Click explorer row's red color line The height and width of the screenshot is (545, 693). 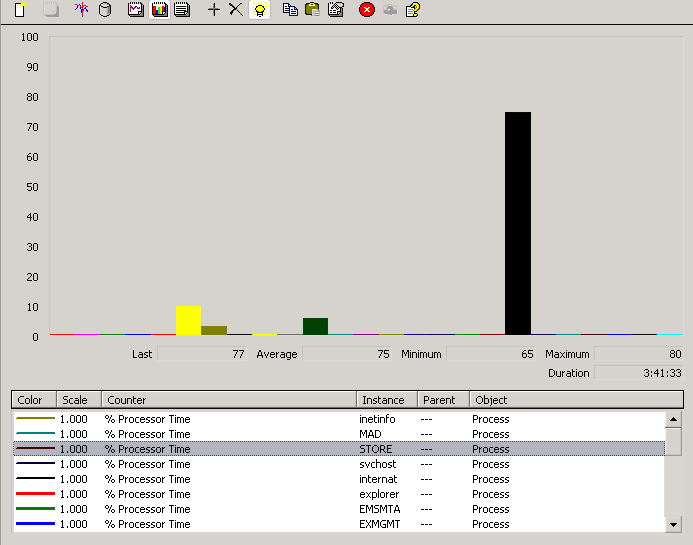coord(35,493)
